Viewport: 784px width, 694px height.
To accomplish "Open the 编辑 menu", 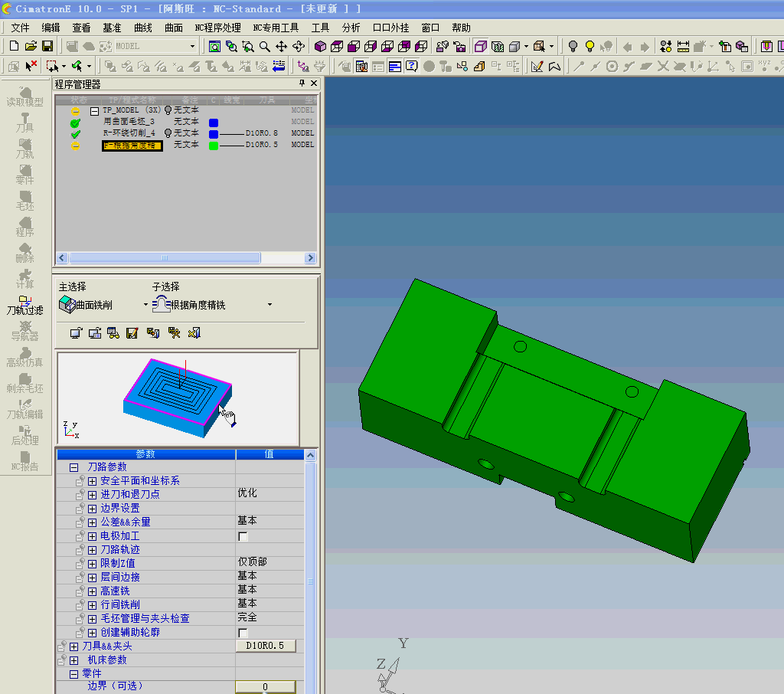I will coord(51,28).
